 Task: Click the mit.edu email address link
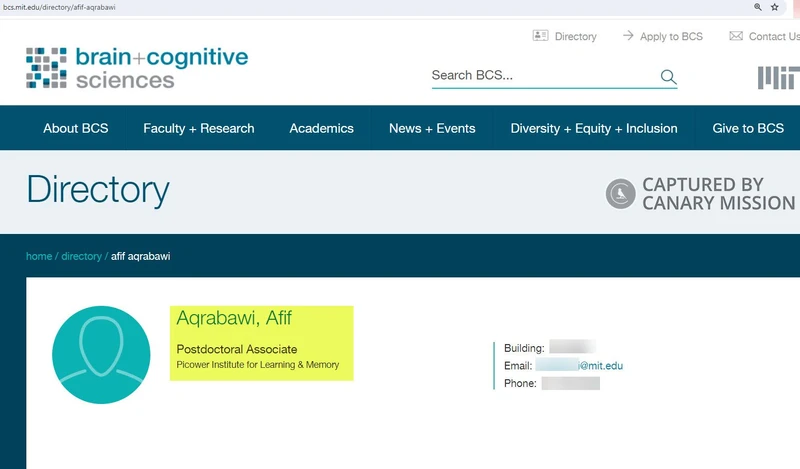coord(579,366)
